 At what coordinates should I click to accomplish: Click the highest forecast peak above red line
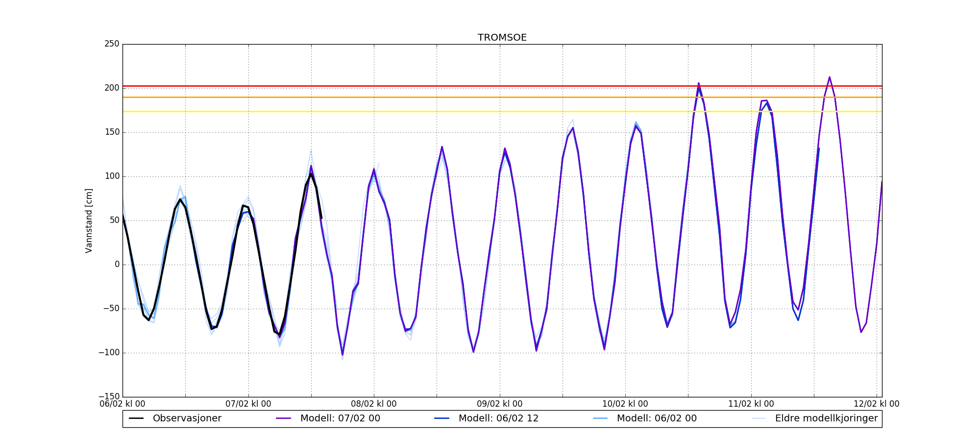click(830, 77)
